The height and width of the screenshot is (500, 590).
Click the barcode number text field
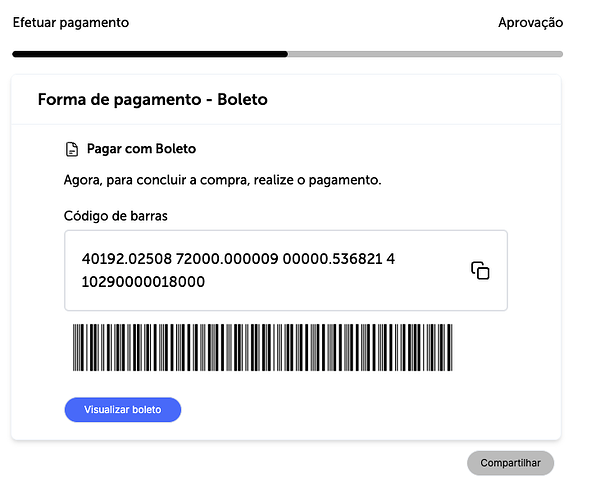tap(286, 271)
